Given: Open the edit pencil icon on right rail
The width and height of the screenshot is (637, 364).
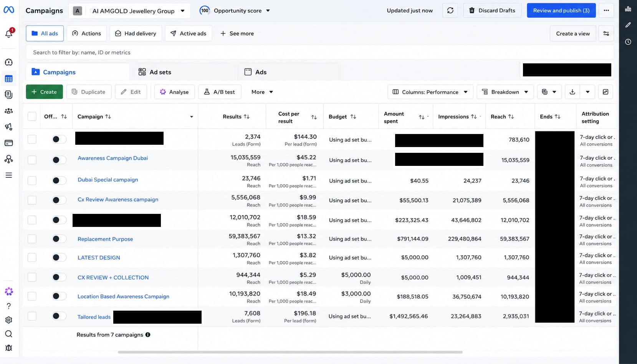Looking at the screenshot, I should tap(628, 25).
